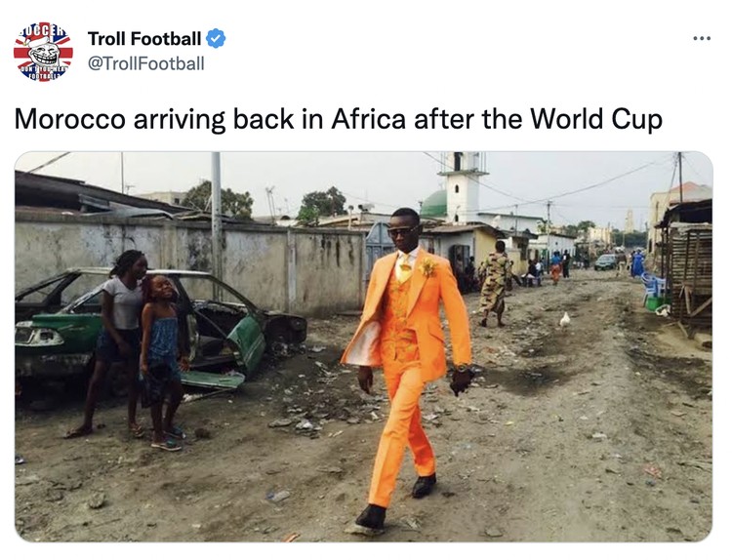
Task: Open the @TrollFootball handle link
Action: [146, 63]
